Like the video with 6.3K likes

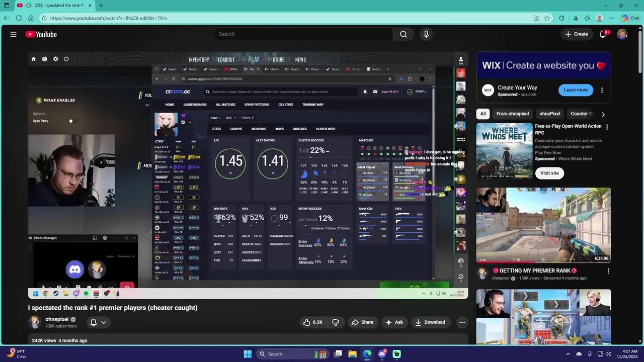312,322
